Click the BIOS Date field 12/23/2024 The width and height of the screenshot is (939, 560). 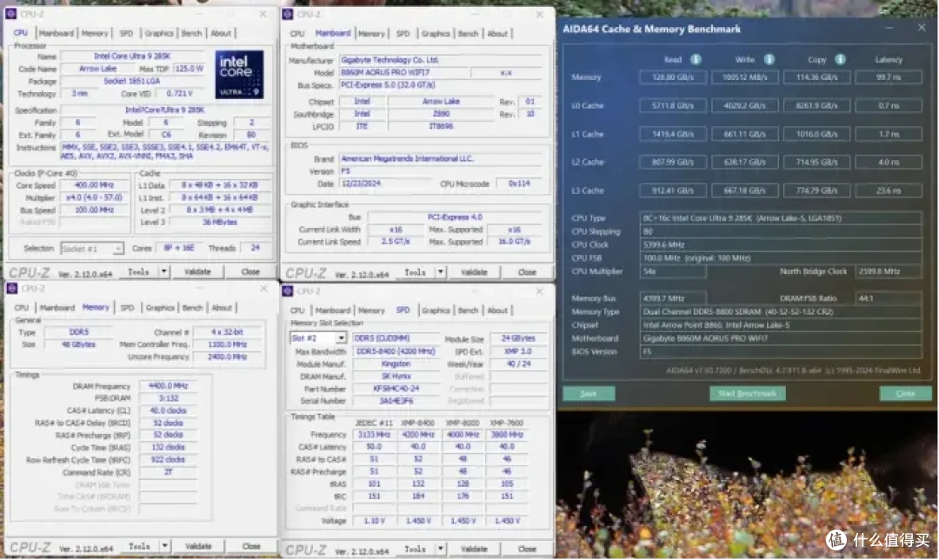(386, 183)
